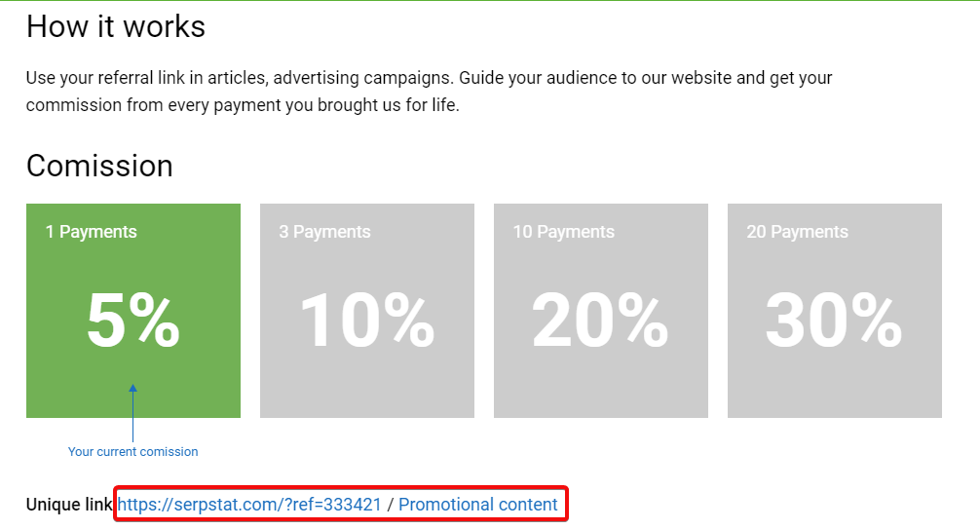Click the "10 Payments" label
The height and width of the screenshot is (529, 980).
(564, 232)
